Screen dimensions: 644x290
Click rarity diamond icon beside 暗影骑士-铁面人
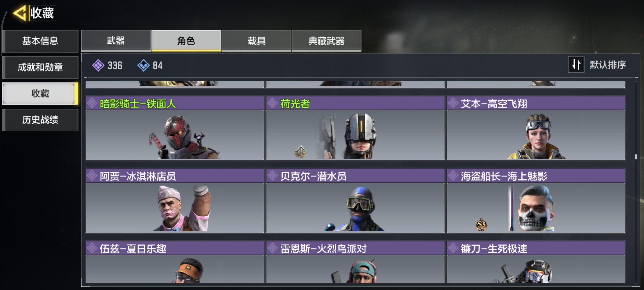[92, 103]
